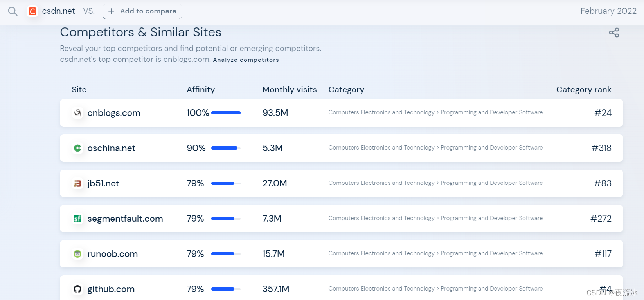
Task: Open the segmentfault.com site link
Action: [x=125, y=219]
